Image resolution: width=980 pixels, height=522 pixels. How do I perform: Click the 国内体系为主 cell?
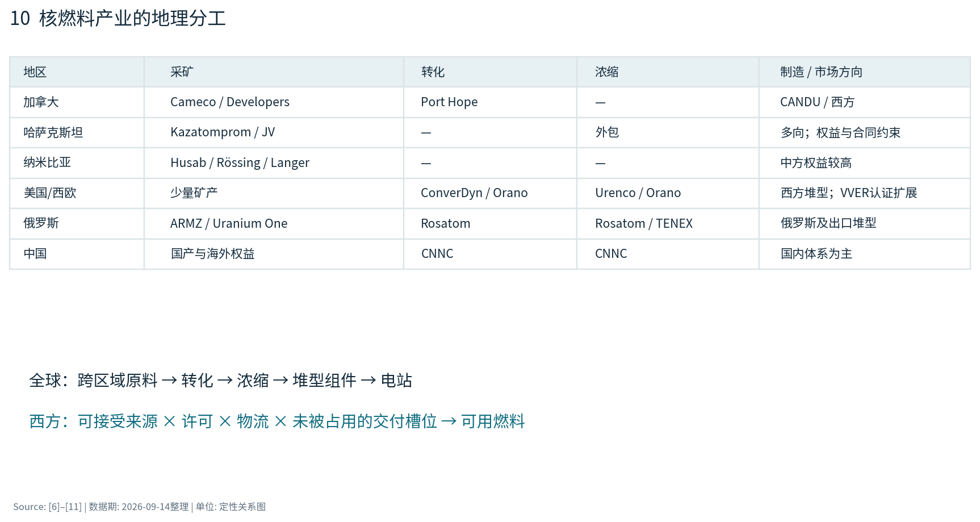tap(865, 254)
